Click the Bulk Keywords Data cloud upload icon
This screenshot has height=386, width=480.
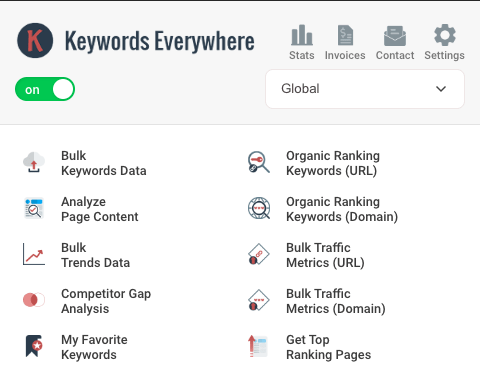tap(34, 162)
